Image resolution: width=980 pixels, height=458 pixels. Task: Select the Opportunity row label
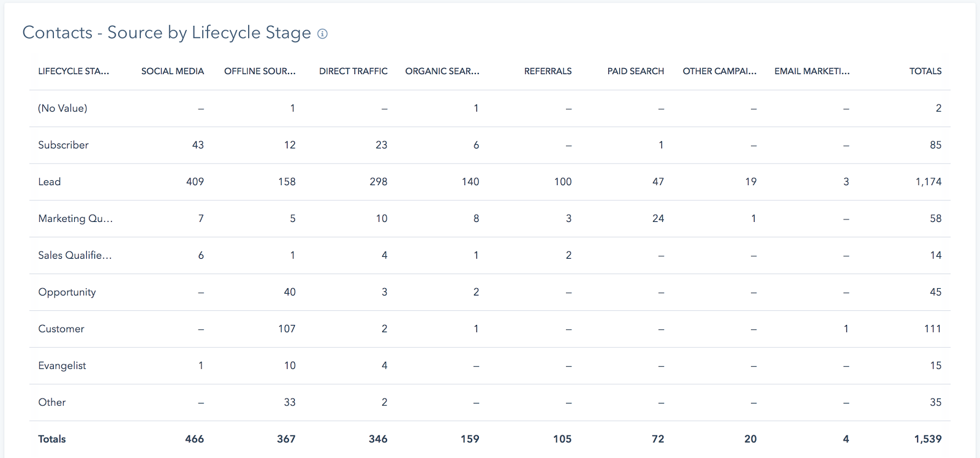(67, 292)
